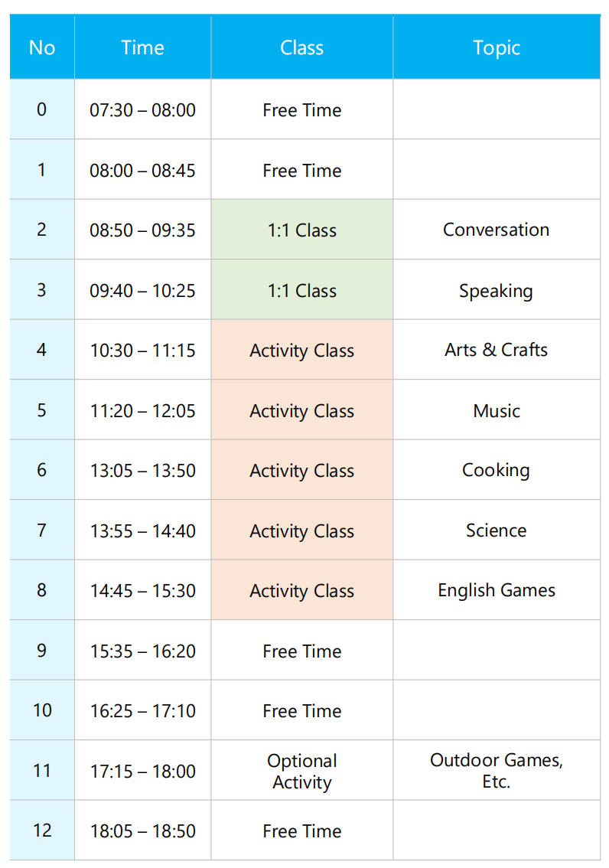Select the Outdoor Games, Etc. cell
The height and width of the screenshot is (868, 609).
tap(497, 771)
